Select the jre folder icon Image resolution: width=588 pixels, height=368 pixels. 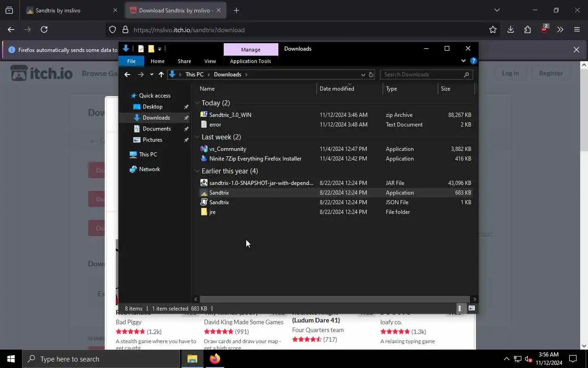(204, 212)
